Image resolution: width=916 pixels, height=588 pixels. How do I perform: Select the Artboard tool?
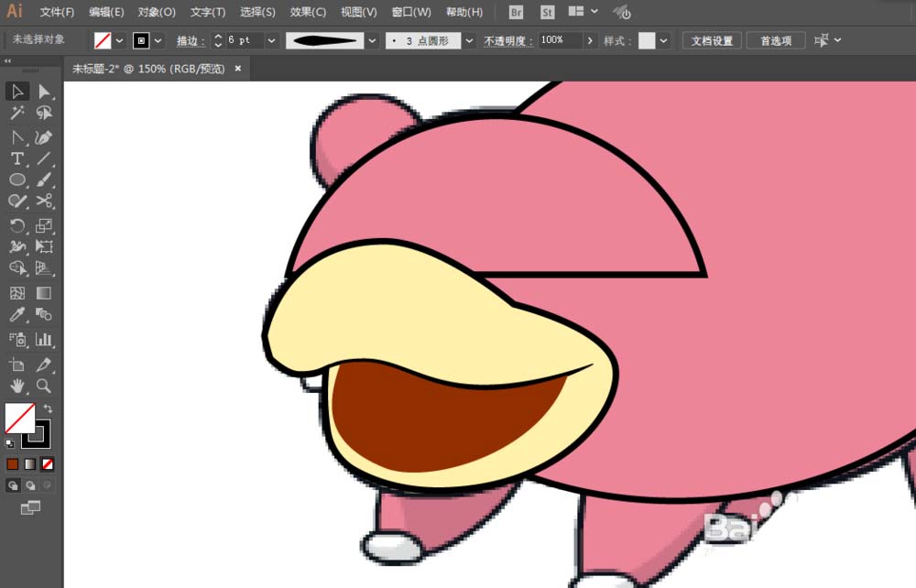click(x=16, y=365)
